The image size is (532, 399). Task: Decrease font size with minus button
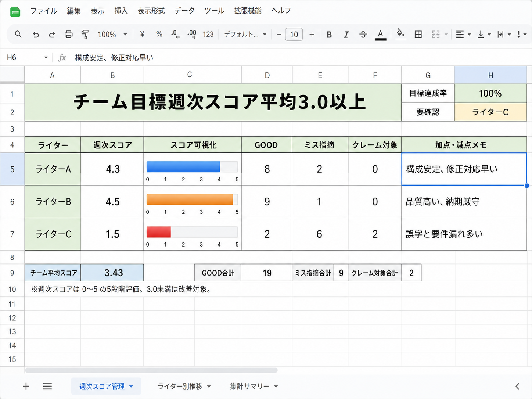click(x=279, y=35)
